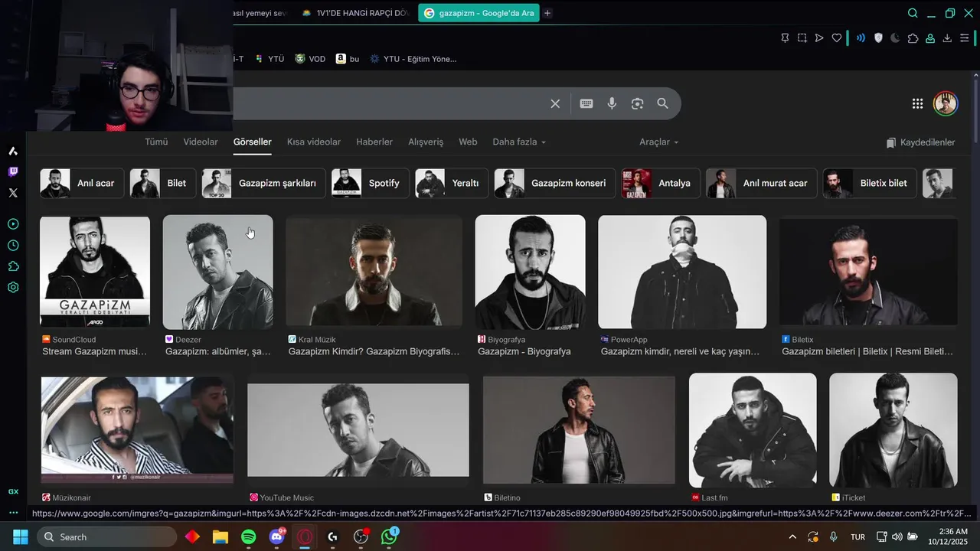Screen dimensions: 980x551
Task: Select the Spotify filter chip
Action: pyautogui.click(x=371, y=183)
